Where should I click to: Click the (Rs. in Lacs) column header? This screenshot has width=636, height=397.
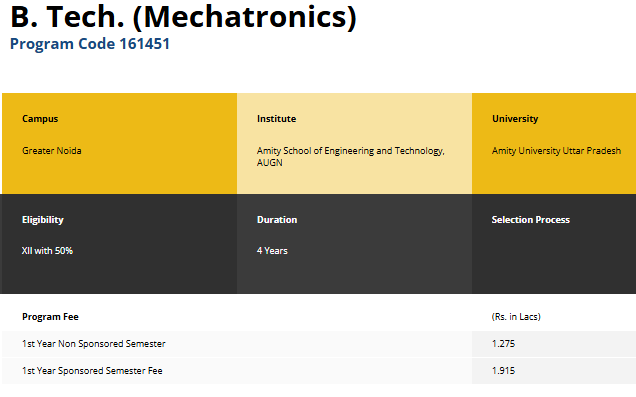click(516, 317)
